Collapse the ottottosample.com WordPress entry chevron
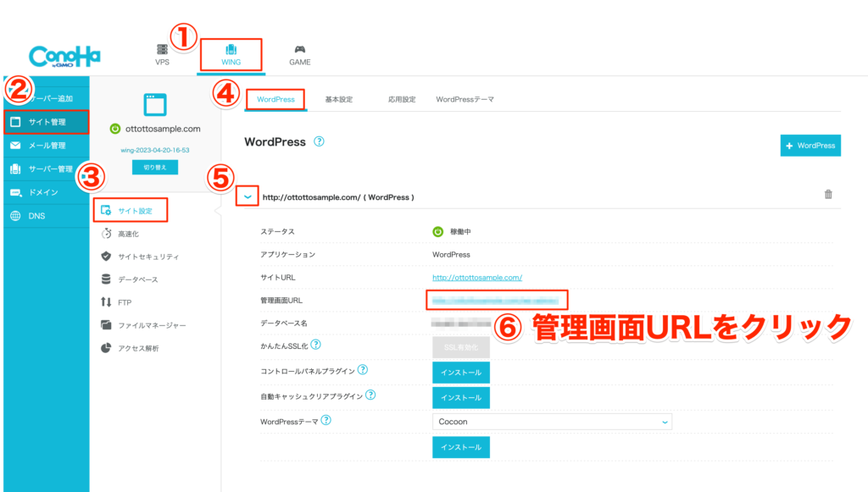Viewport: 868px width, 492px height. click(248, 196)
